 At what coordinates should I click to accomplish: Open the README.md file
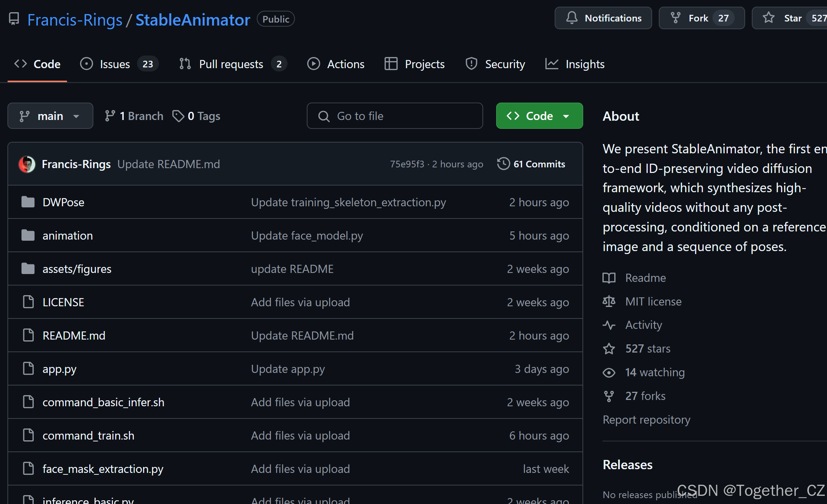click(74, 336)
